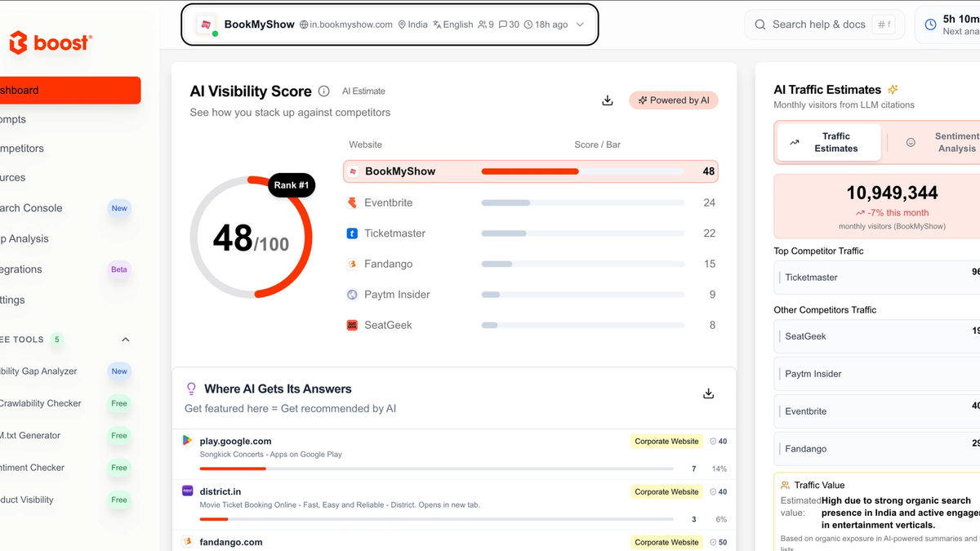Open the BookMyShow project selector dropdown
Viewport: 980px width, 551px height.
pos(390,24)
